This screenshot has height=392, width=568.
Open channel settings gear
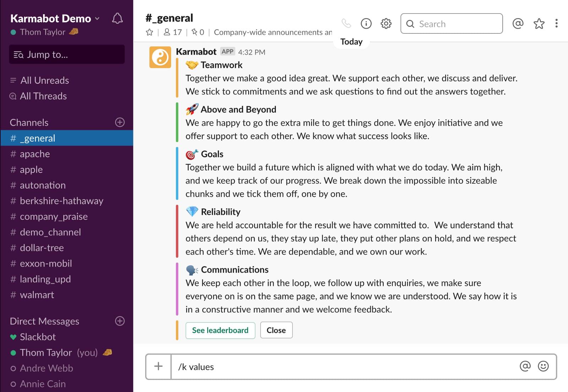point(386,23)
